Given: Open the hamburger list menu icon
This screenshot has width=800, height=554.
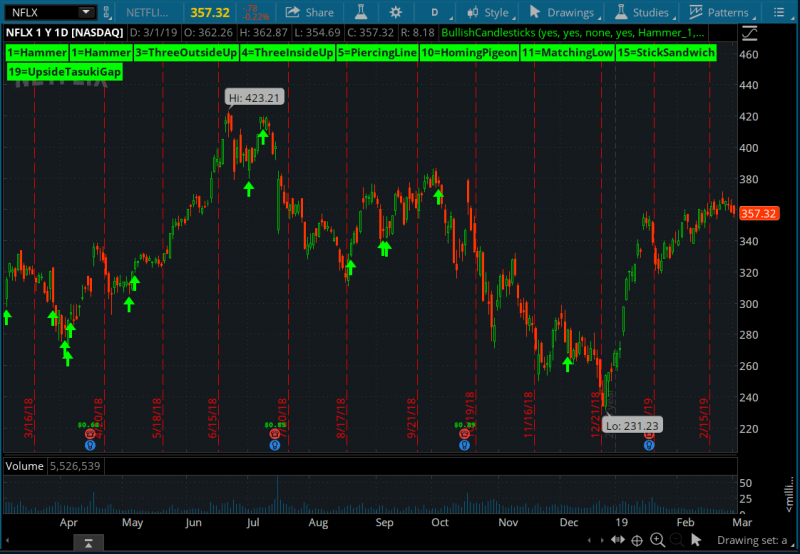Looking at the screenshot, I should click(x=779, y=12).
